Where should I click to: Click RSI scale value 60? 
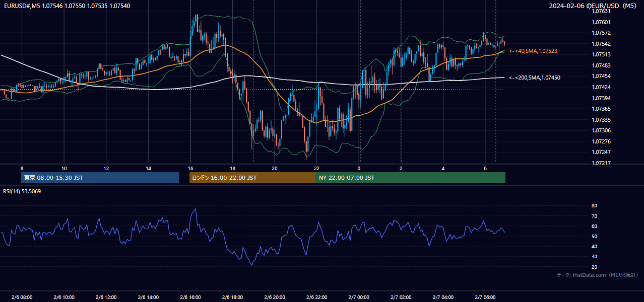[x=594, y=226]
